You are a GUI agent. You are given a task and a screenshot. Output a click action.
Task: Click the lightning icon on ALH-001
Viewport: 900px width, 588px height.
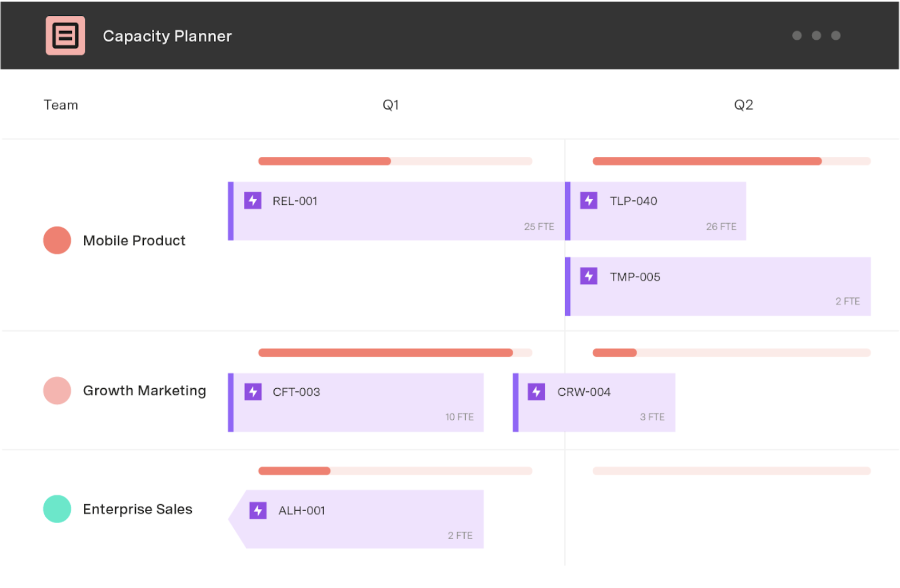258,510
